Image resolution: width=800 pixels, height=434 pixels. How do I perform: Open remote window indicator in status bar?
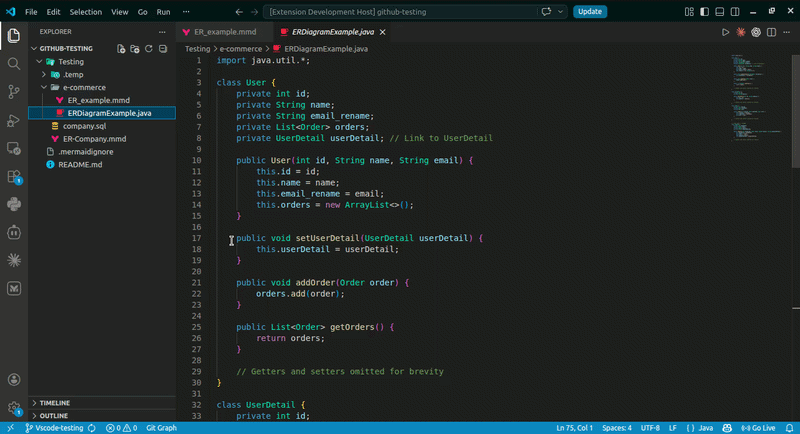[10, 428]
